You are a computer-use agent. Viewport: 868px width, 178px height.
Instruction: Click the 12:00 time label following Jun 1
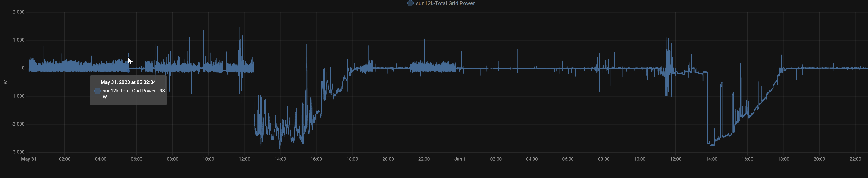point(675,159)
